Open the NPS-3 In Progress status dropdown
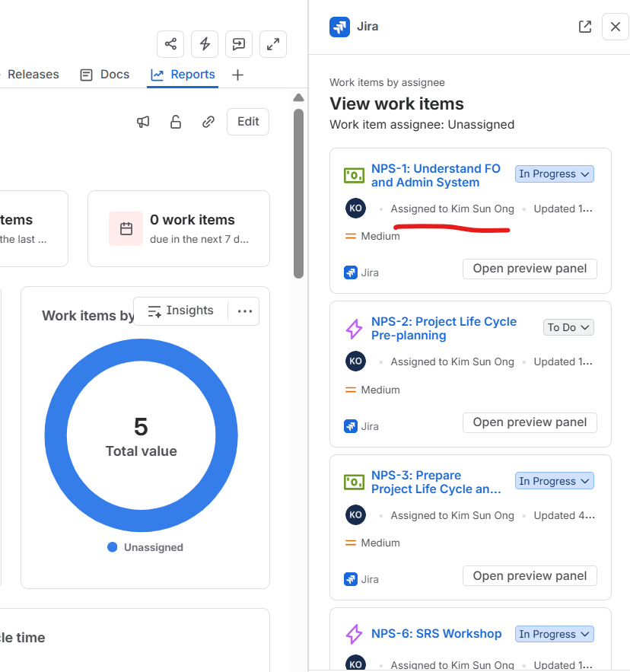Screen dimensions: 630x672 tap(554, 481)
